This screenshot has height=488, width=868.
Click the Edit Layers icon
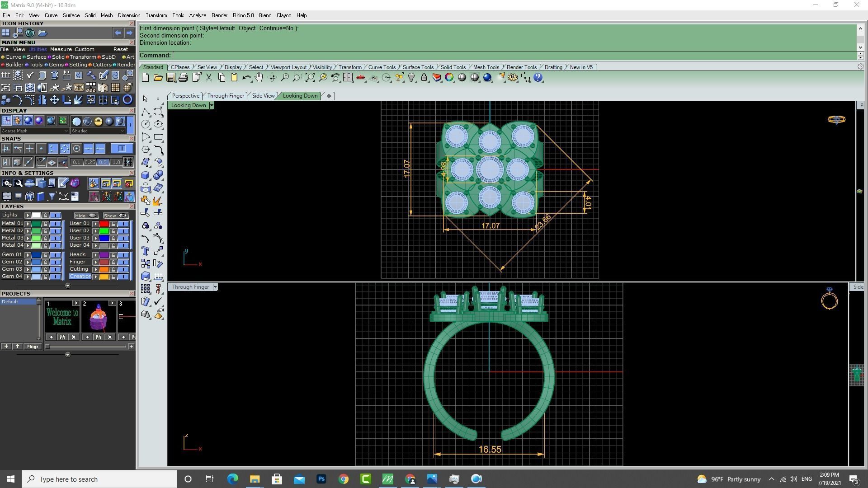tap(437, 78)
